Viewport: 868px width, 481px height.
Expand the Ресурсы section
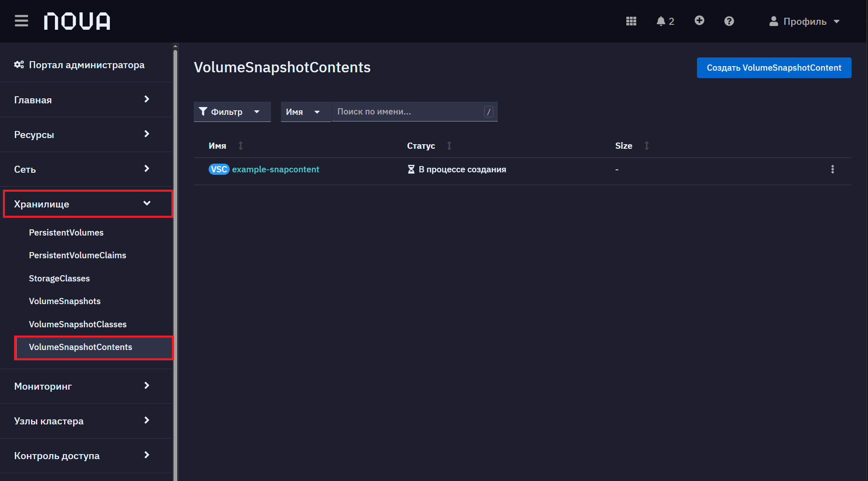pyautogui.click(x=86, y=134)
